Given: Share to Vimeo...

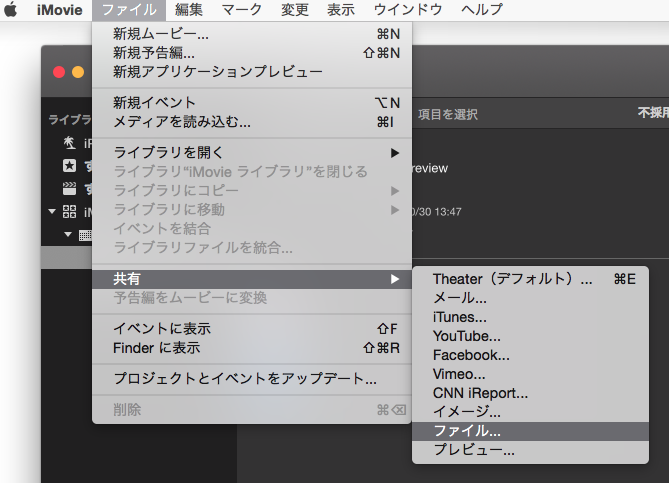Looking at the screenshot, I should 530,374.
